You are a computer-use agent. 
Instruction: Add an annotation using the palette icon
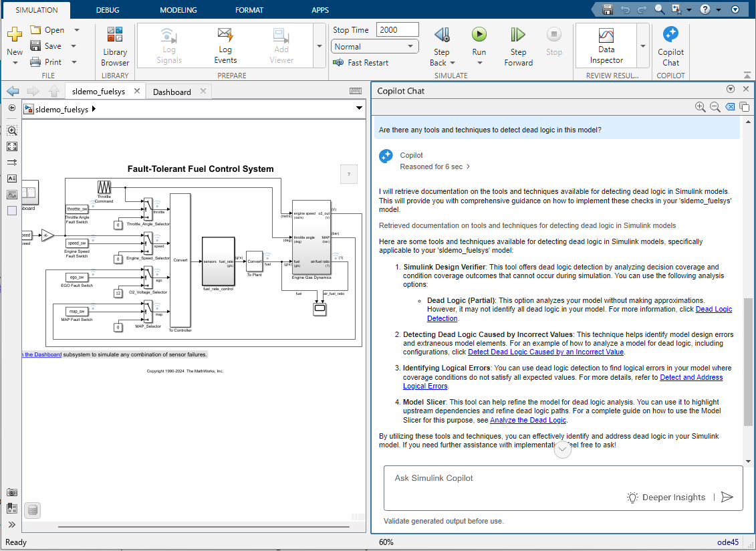(12, 179)
